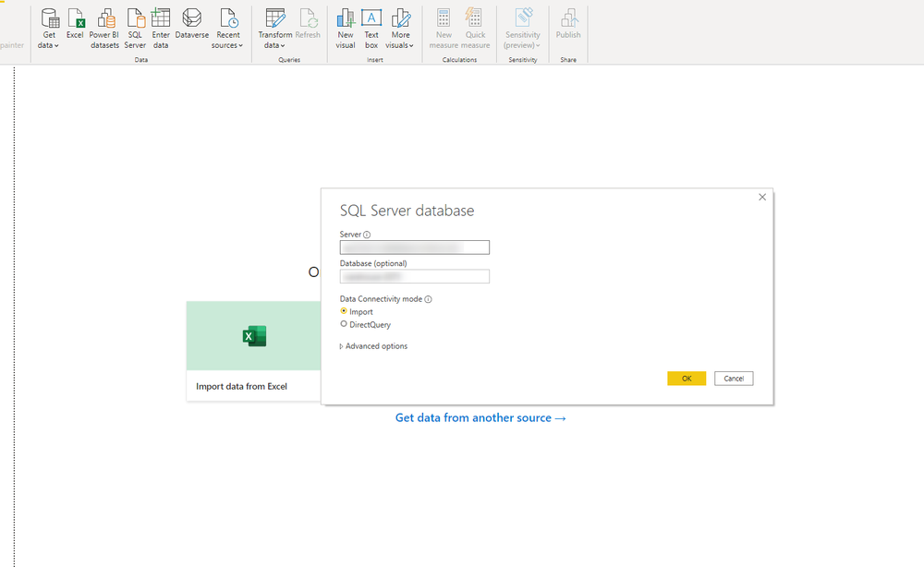Screen dimensions: 924x567
Task: Open the Import data from Excel tile
Action: 253,348
